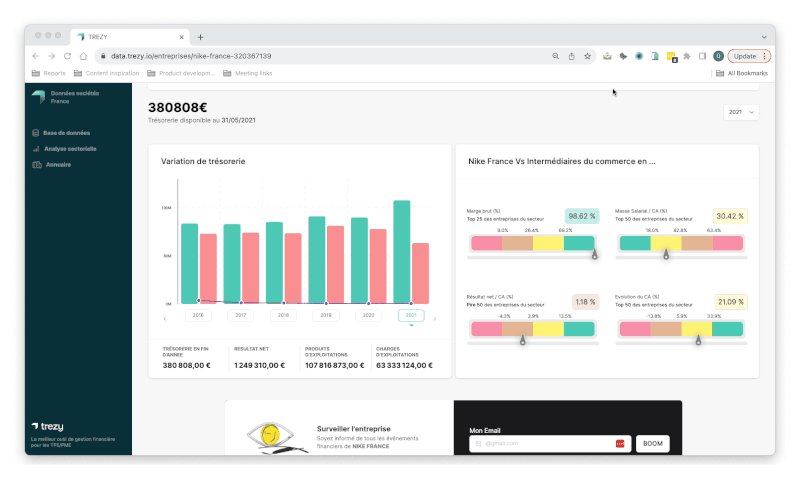Go back with the browser back arrow
The height and width of the screenshot is (480, 800).
pos(35,56)
